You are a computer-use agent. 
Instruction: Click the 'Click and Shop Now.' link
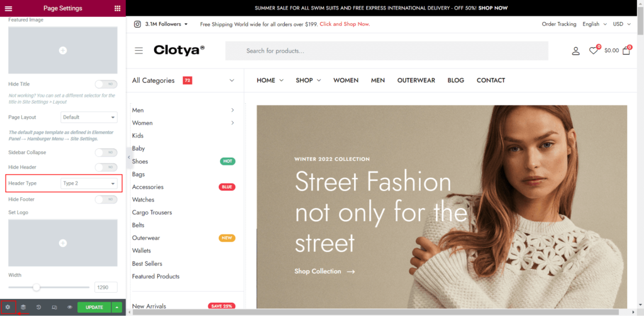(345, 25)
